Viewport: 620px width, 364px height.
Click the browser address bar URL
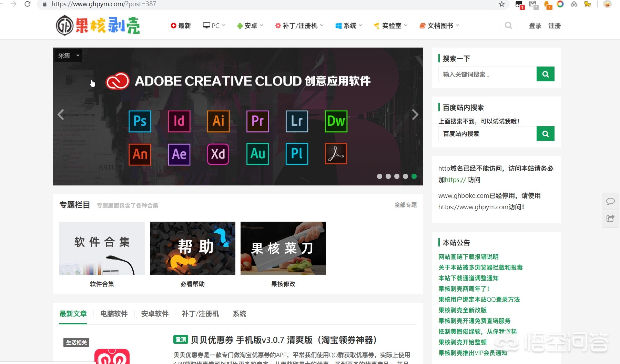[104, 4]
